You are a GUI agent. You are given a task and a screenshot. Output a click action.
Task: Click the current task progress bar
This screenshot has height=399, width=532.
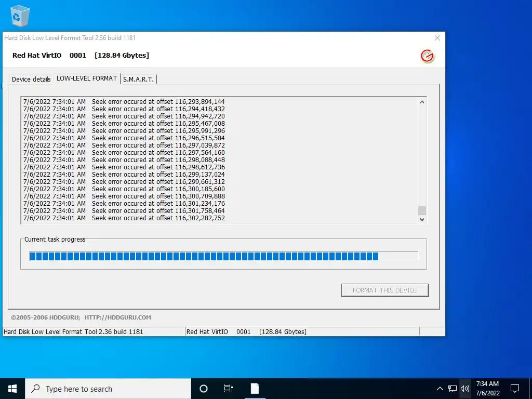click(x=223, y=256)
